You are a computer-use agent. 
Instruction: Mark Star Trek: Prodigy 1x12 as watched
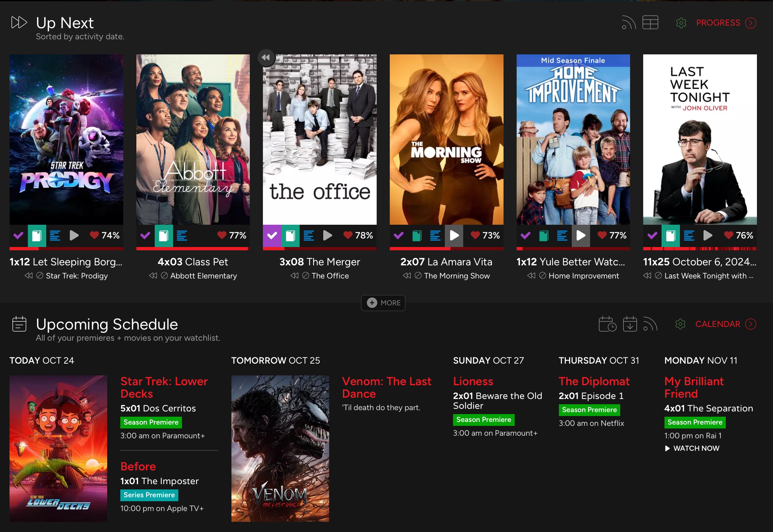[x=18, y=236]
